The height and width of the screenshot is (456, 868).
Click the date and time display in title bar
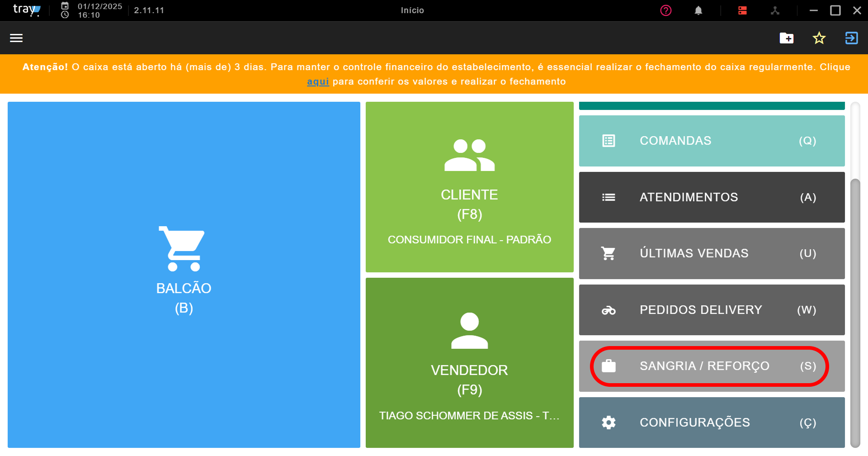pos(92,10)
